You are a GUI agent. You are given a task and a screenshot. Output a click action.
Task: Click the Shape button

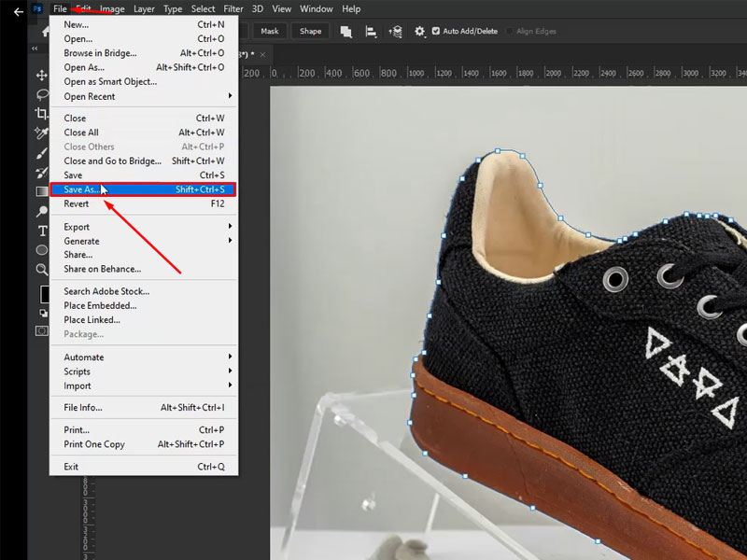pyautogui.click(x=310, y=31)
